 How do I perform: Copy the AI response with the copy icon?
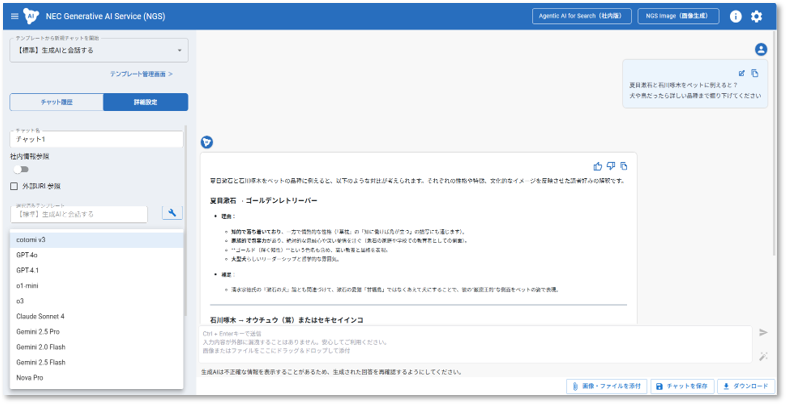coord(623,166)
